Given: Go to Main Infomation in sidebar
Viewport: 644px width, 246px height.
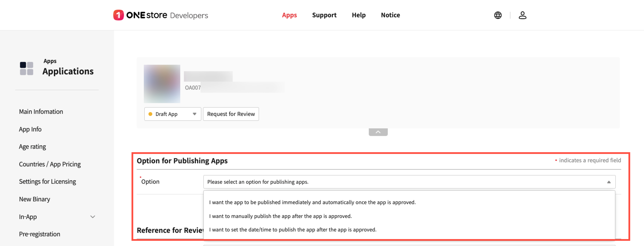Looking at the screenshot, I should point(41,111).
